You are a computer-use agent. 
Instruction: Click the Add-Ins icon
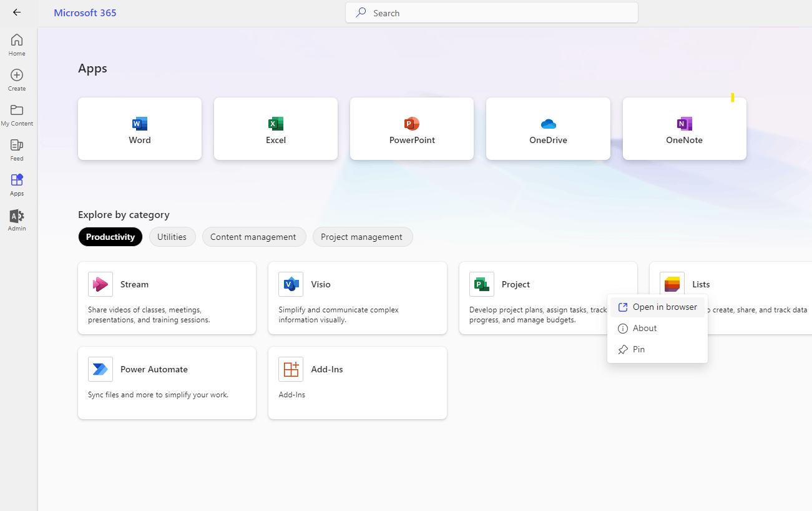click(x=291, y=369)
